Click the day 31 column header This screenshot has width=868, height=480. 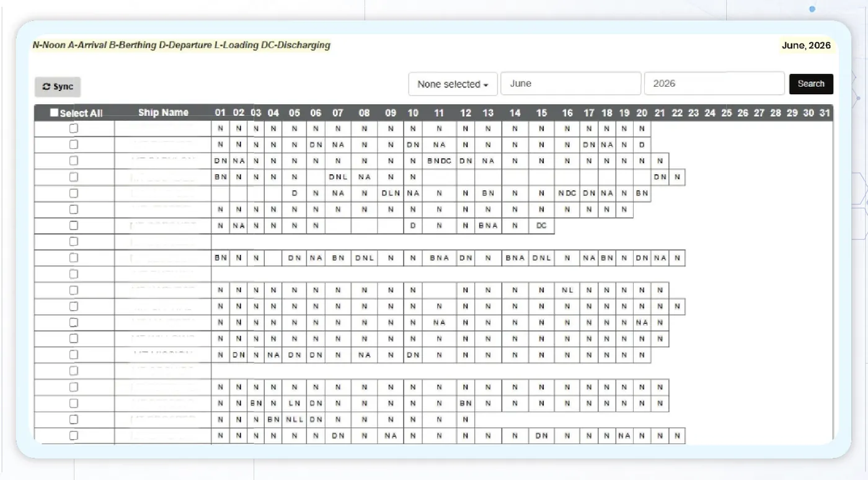point(824,113)
